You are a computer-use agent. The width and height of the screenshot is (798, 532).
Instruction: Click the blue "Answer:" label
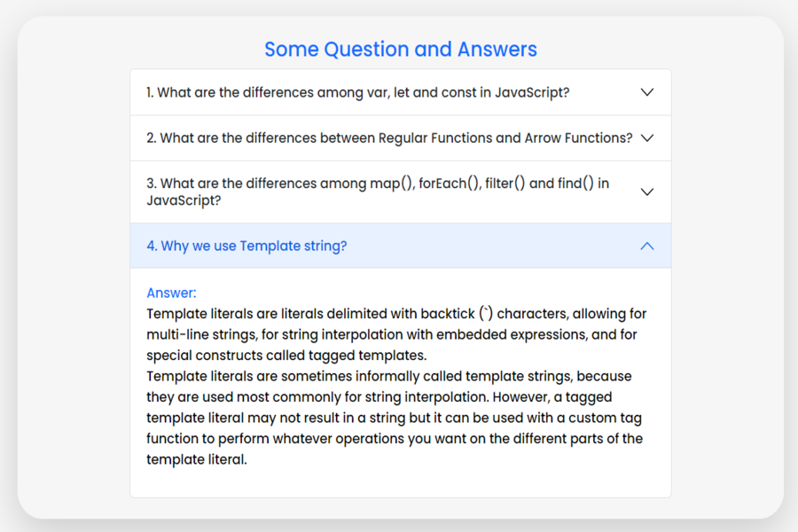[x=171, y=293]
